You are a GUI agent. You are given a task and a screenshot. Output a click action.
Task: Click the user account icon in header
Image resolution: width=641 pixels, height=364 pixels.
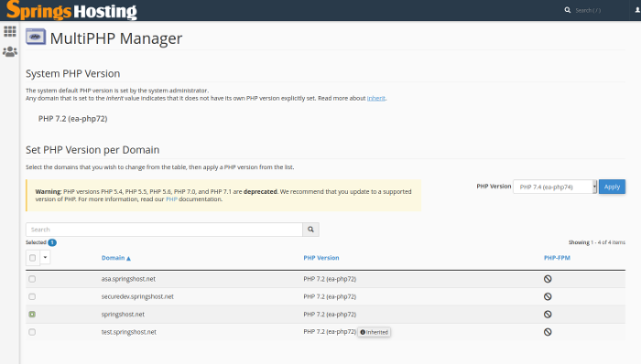click(x=637, y=10)
